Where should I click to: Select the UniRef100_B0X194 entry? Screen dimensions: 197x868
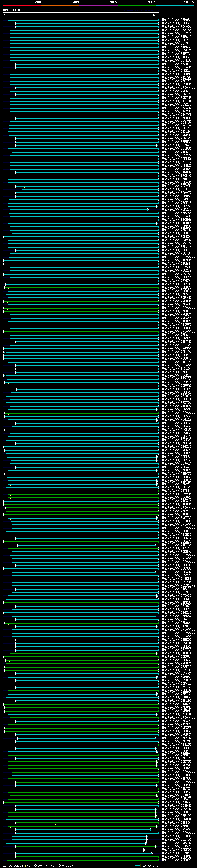tap(176, 369)
